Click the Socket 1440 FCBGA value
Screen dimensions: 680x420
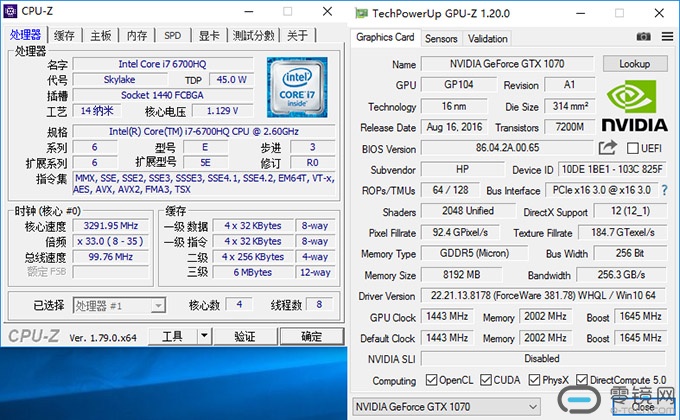pyautogui.click(x=163, y=95)
